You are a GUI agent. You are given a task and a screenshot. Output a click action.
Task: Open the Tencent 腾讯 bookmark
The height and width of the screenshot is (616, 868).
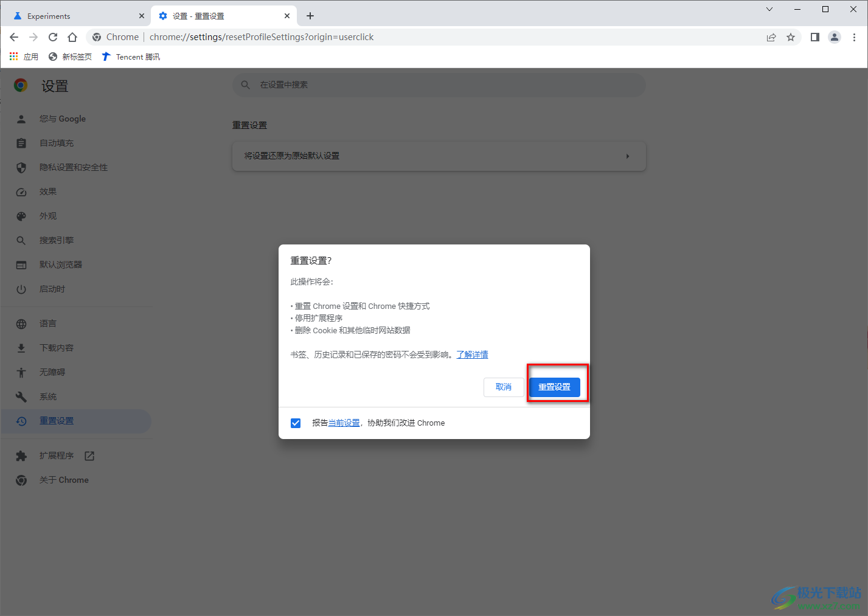click(131, 57)
